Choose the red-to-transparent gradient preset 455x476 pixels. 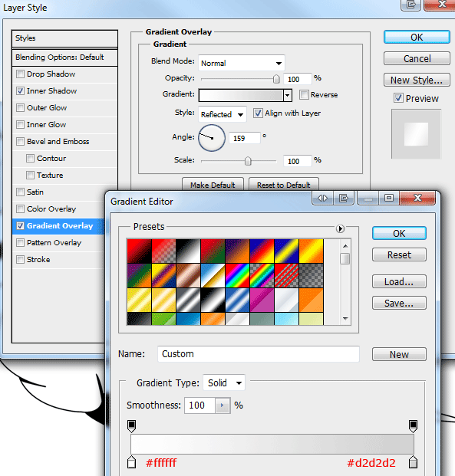pyautogui.click(x=164, y=251)
